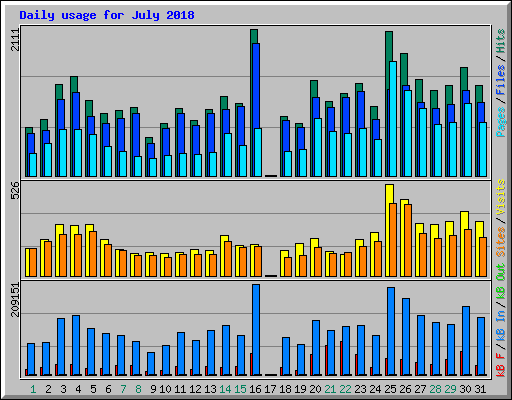The width and height of the screenshot is (512, 400).
Task: Select day 20 label on the x-axis
Action: pyautogui.click(x=315, y=389)
